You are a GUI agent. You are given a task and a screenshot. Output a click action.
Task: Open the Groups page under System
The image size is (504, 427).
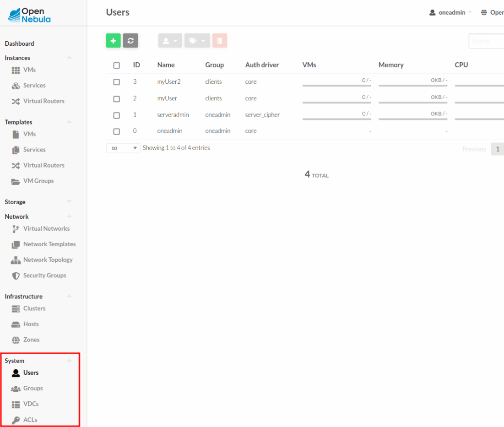[33, 388]
